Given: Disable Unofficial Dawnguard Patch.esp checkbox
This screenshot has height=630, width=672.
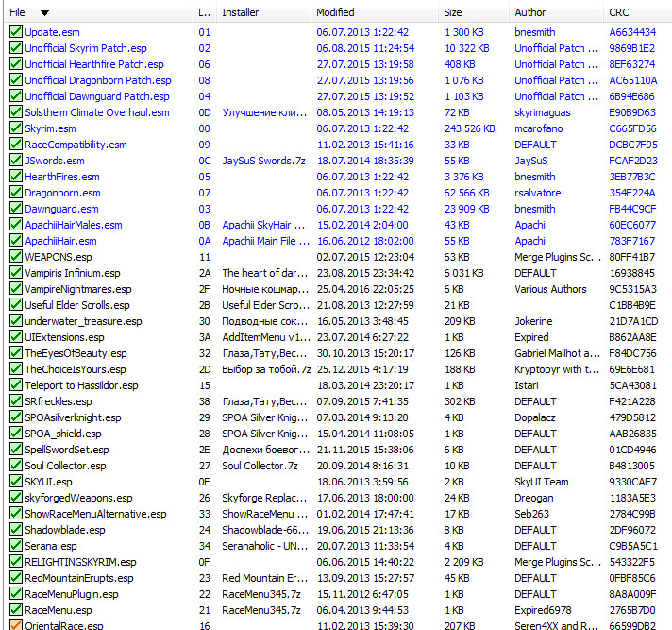Looking at the screenshot, I should pos(16,96).
